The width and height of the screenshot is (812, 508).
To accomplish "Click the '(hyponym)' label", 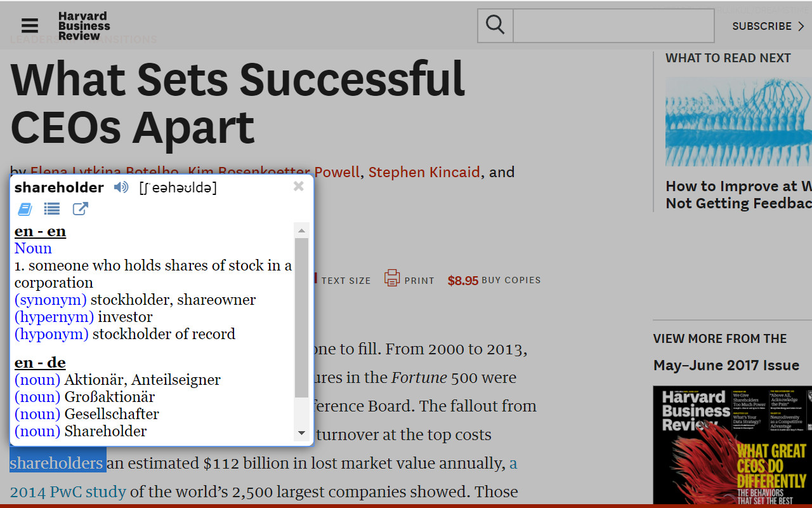I will (x=51, y=334).
